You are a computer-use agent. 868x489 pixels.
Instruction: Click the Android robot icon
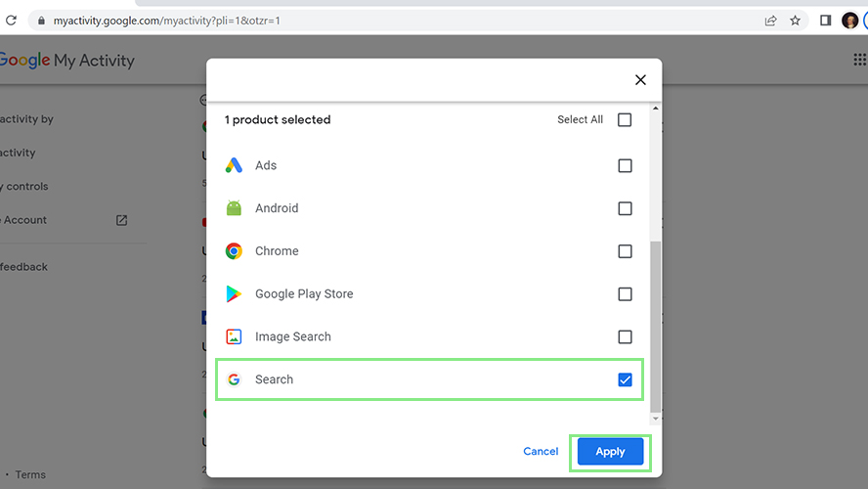(x=234, y=207)
